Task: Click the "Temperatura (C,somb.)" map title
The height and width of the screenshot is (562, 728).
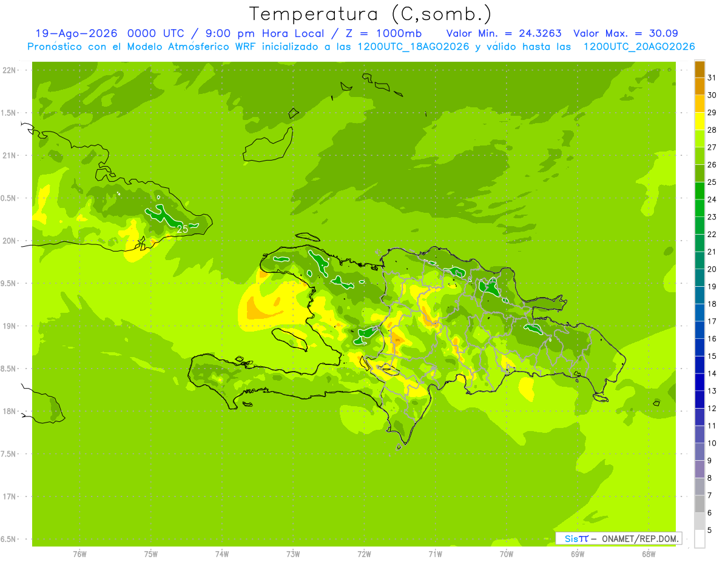Action: pos(371,13)
